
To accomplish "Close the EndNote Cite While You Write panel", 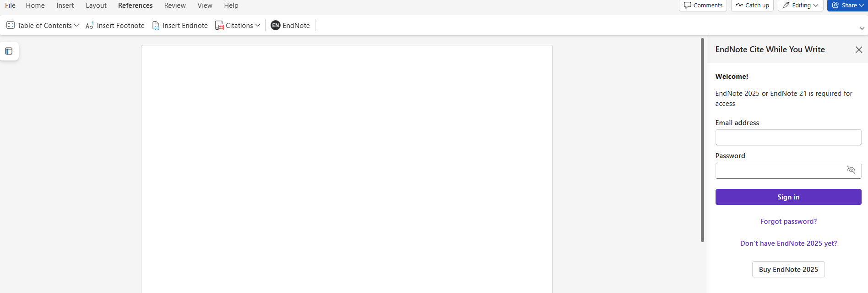I will tap(858, 50).
